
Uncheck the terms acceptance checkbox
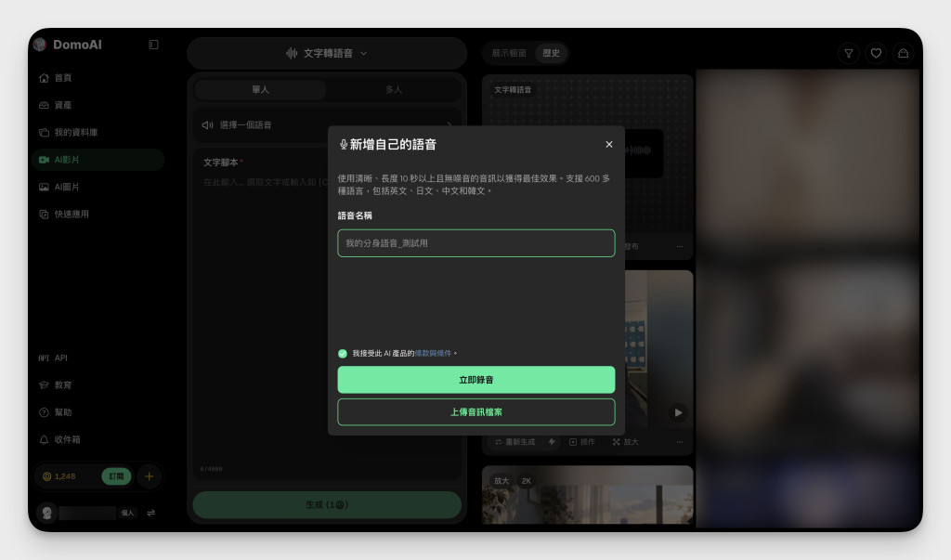343,353
